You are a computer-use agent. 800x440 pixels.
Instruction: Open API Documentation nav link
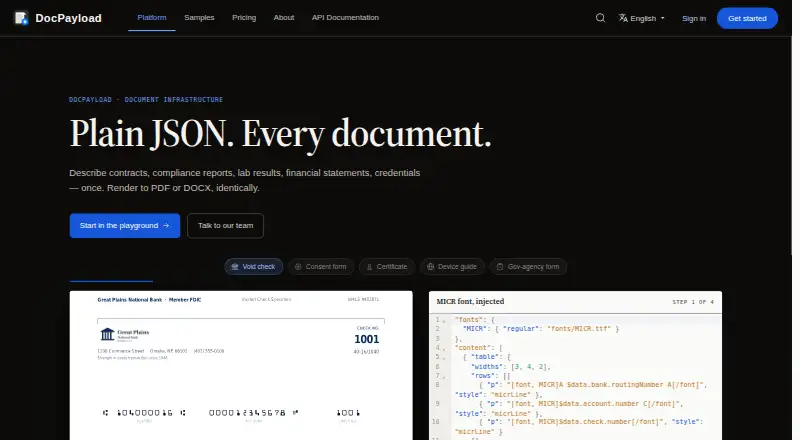345,17
